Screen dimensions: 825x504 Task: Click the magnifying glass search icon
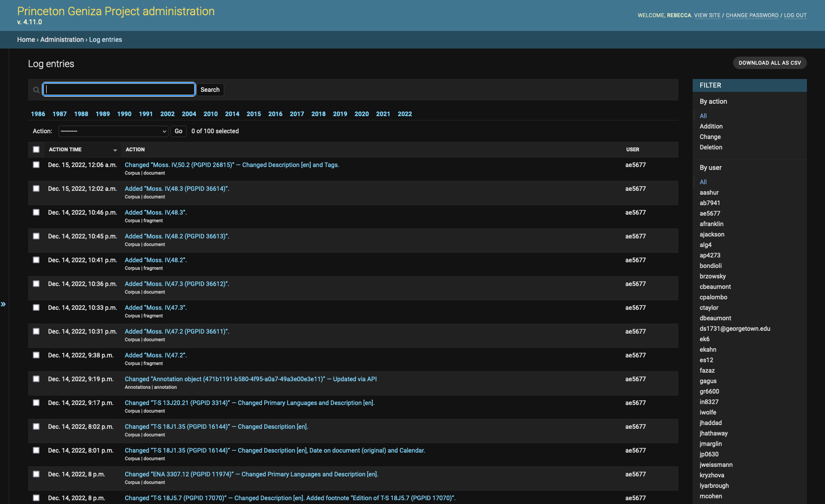(x=36, y=90)
